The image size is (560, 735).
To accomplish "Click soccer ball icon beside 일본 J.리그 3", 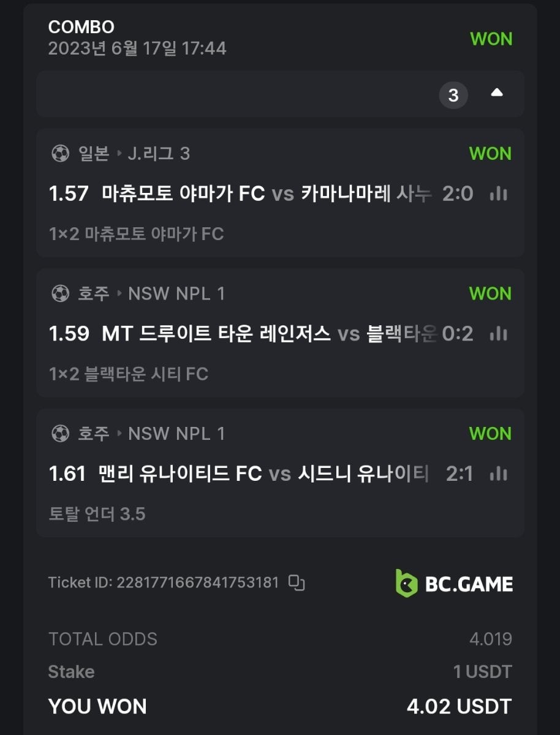I will [x=60, y=154].
